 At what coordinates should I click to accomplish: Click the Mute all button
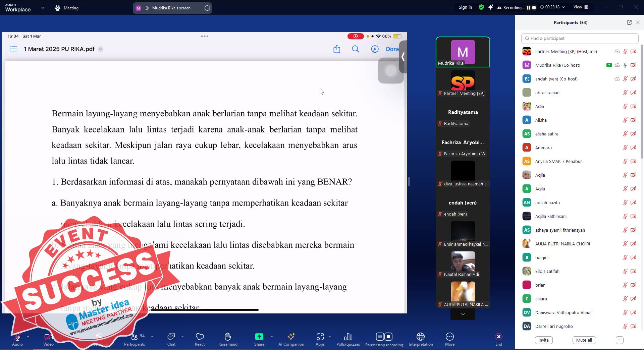coord(584,340)
